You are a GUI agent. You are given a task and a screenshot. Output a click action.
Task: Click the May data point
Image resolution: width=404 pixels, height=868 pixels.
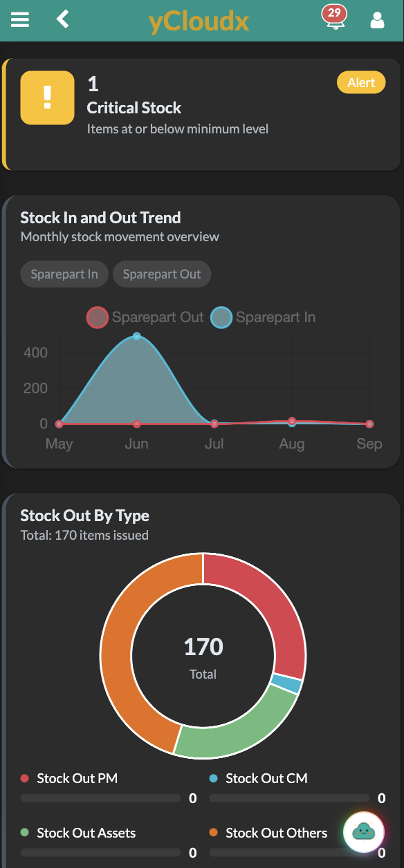pyautogui.click(x=59, y=424)
